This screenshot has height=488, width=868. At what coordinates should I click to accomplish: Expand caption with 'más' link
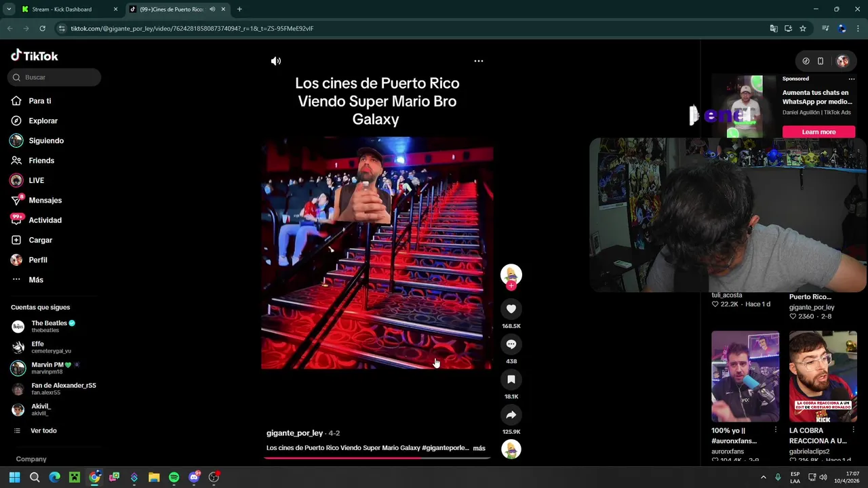(479, 448)
